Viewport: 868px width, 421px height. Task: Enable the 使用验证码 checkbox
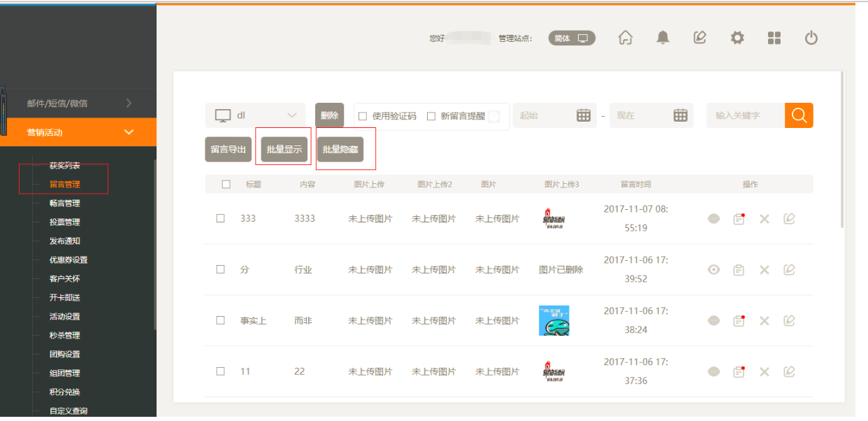tap(363, 116)
